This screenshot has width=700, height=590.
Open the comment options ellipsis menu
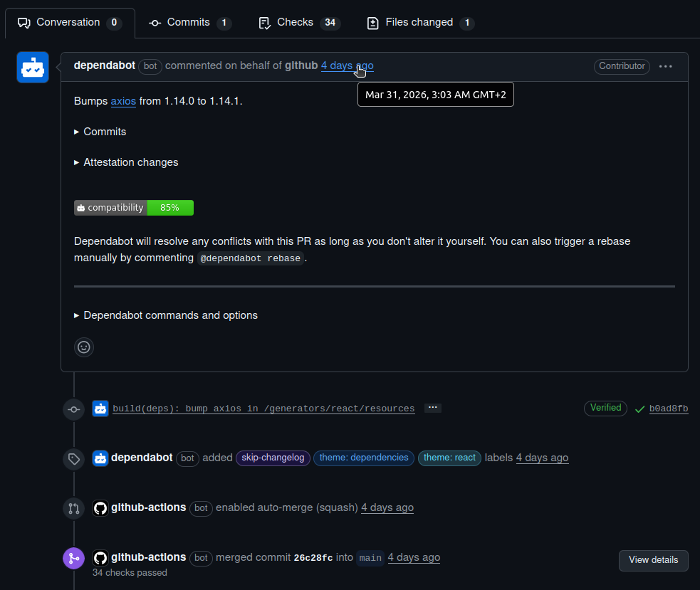tap(665, 66)
